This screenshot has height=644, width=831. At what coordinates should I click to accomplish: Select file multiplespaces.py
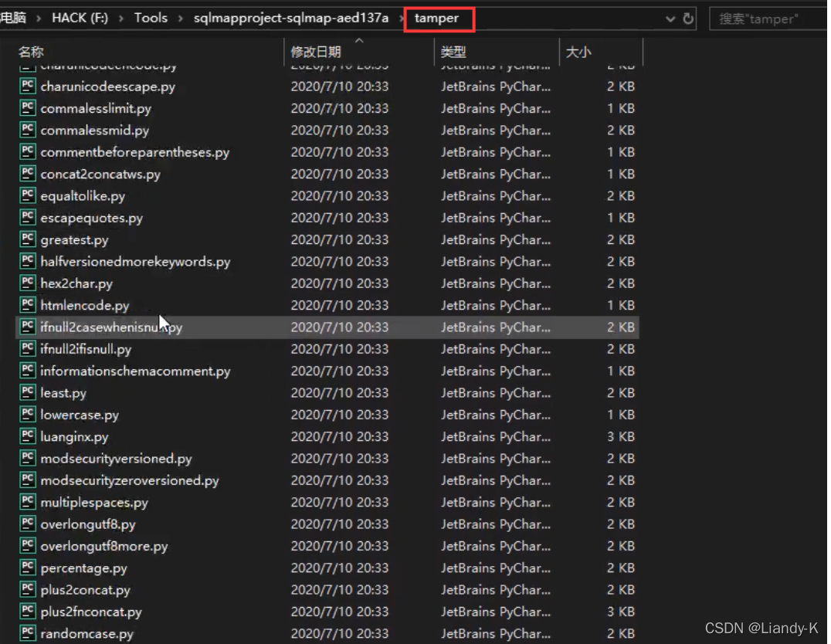(x=94, y=503)
